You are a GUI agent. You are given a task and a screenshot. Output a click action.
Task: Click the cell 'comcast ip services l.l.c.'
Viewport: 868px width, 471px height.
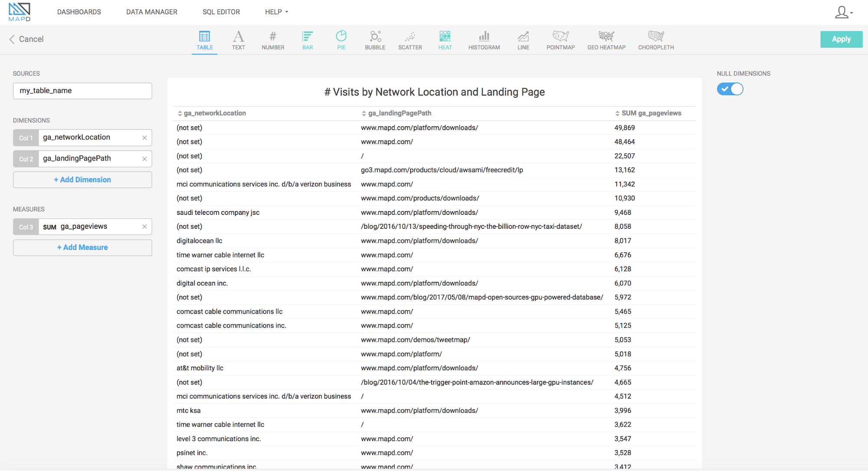(x=214, y=269)
